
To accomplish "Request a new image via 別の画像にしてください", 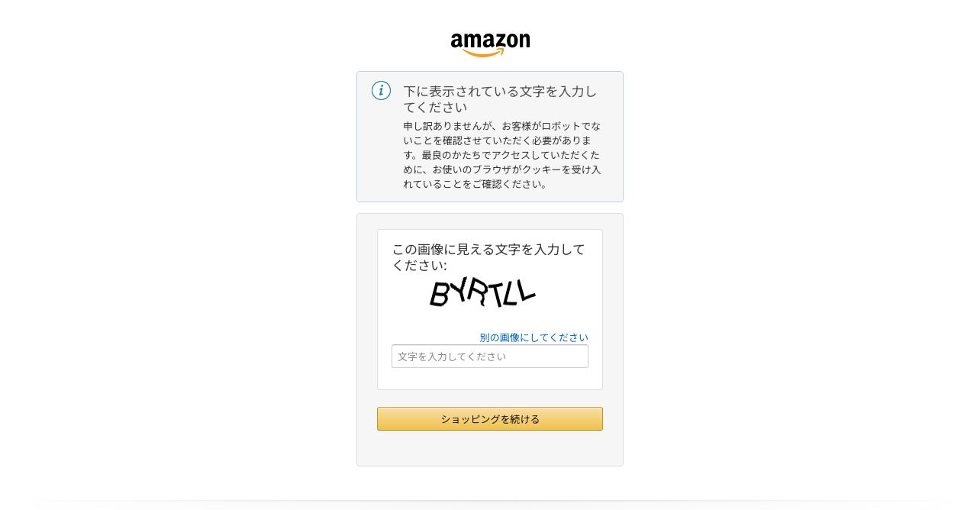I will point(534,337).
